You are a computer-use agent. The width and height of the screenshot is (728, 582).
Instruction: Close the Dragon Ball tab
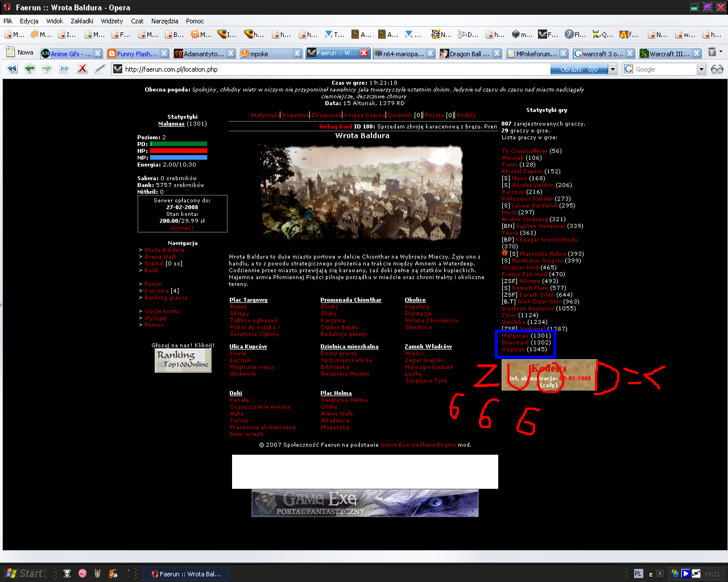point(497,53)
